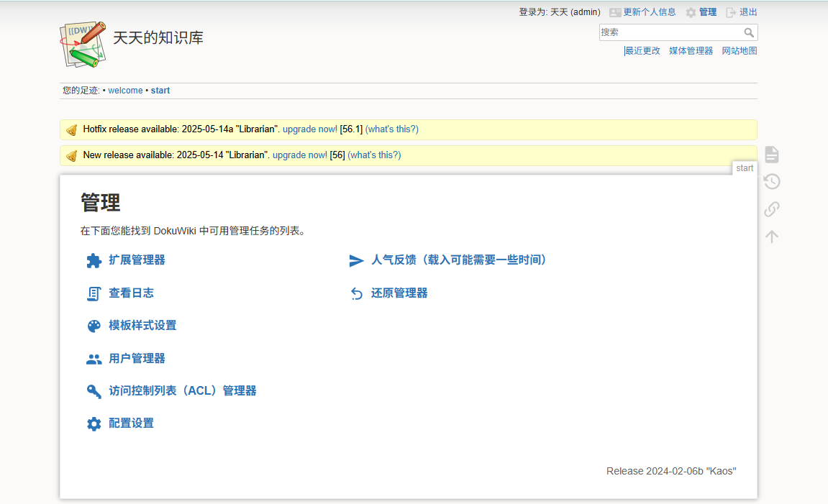The height and width of the screenshot is (504, 828).
Task: Click the backlinks chain icon
Action: pyautogui.click(x=771, y=209)
